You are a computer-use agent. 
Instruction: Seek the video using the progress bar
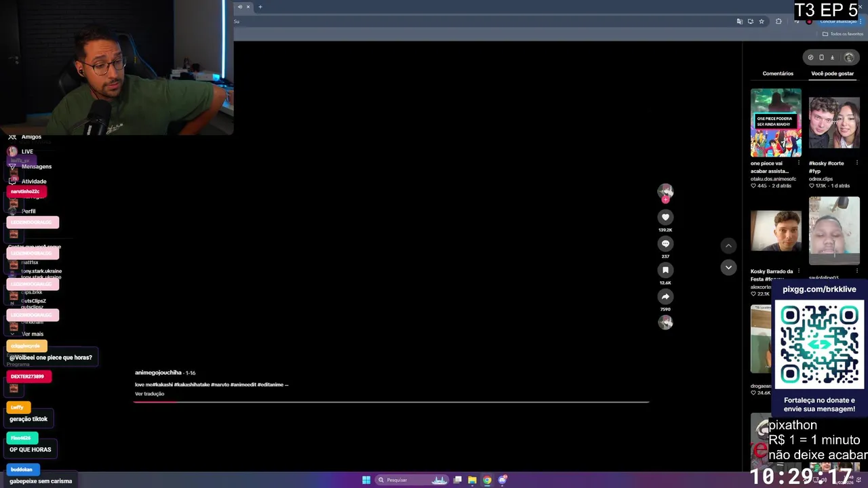(x=391, y=402)
